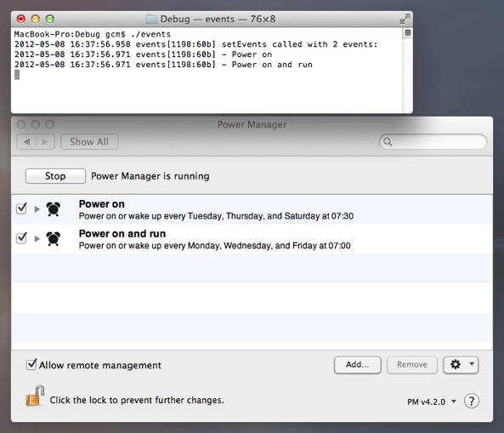The width and height of the screenshot is (504, 433).
Task: Click the Terminal title 'Debug — events — 76×8'
Action: [x=218, y=19]
